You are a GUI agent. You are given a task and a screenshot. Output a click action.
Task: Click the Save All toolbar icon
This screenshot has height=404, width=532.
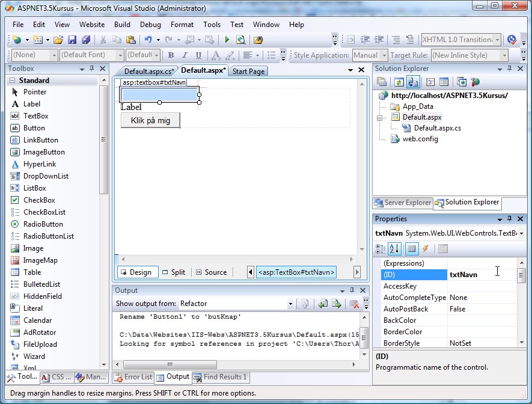click(86, 40)
